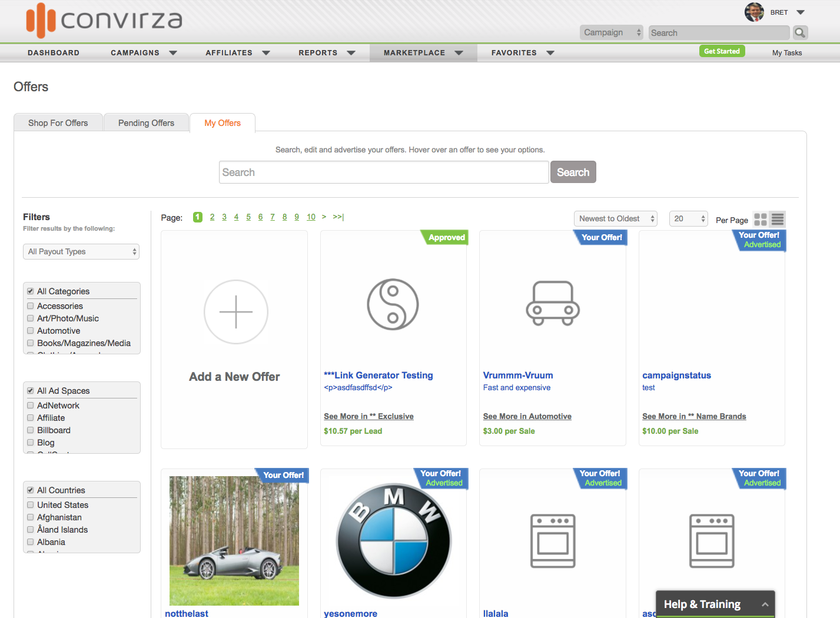
Task: Expand the Help & Training chevron
Action: tap(765, 604)
